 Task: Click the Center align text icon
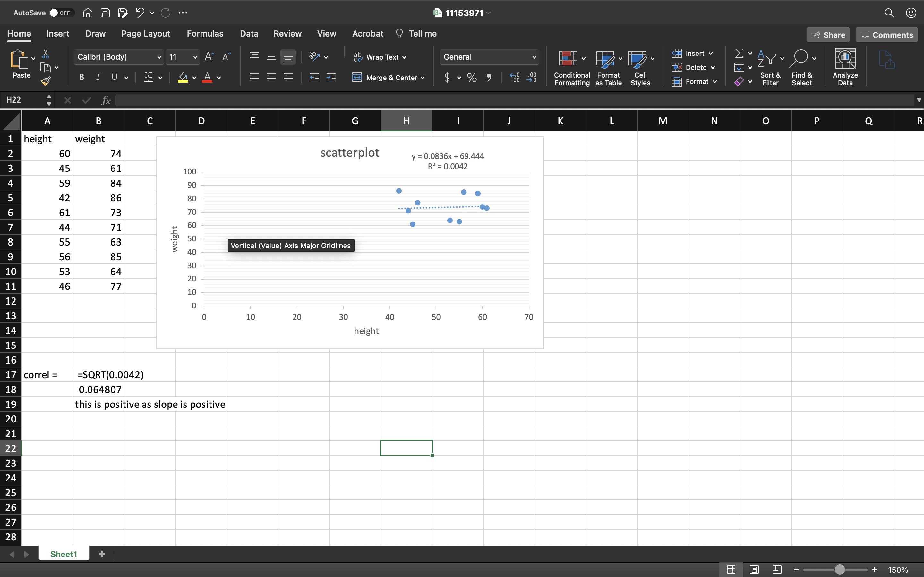pyautogui.click(x=271, y=78)
